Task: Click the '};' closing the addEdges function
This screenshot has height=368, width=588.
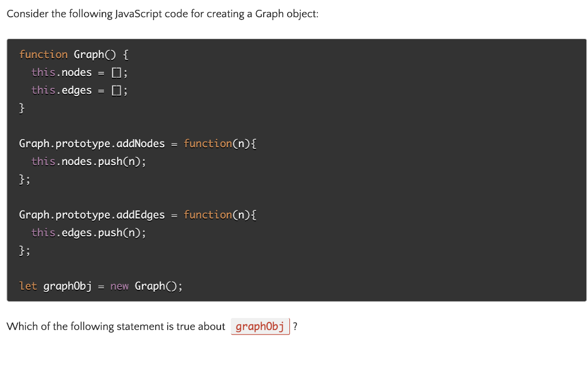Action: [25, 251]
